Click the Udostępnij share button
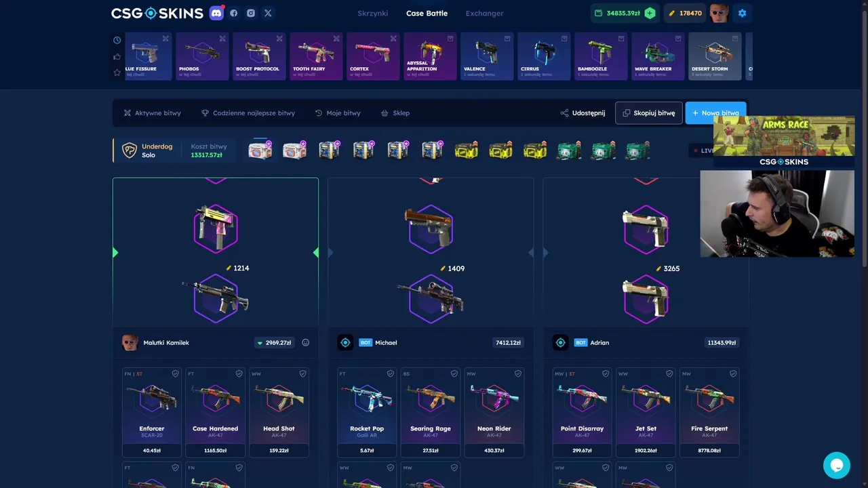Viewport: 868px width, 488px height. (x=583, y=113)
